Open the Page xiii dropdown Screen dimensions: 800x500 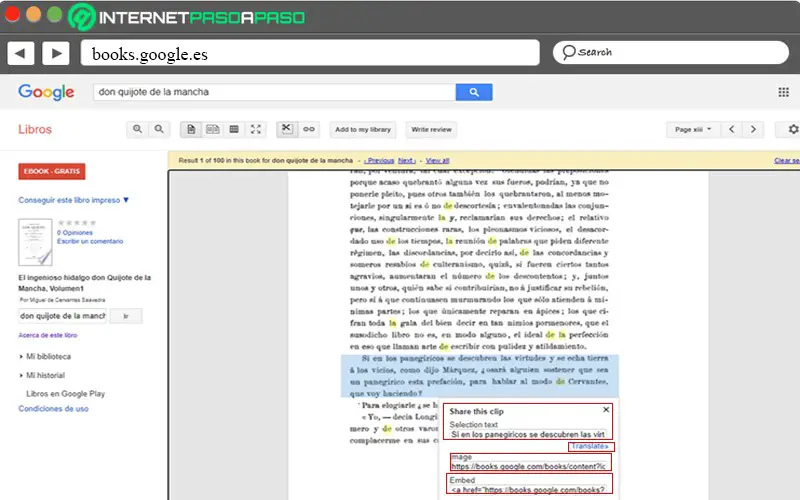[693, 130]
